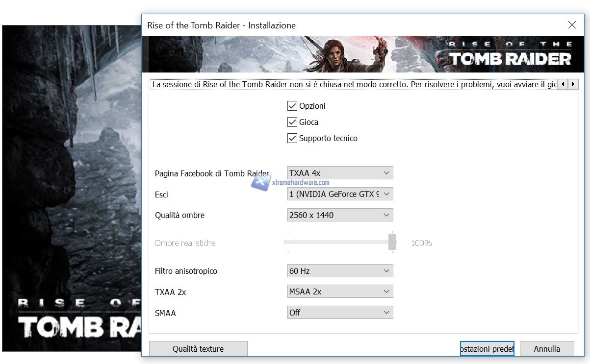Uncheck the Opzioni checkbox
The width and height of the screenshot is (590, 364).
[x=292, y=106]
